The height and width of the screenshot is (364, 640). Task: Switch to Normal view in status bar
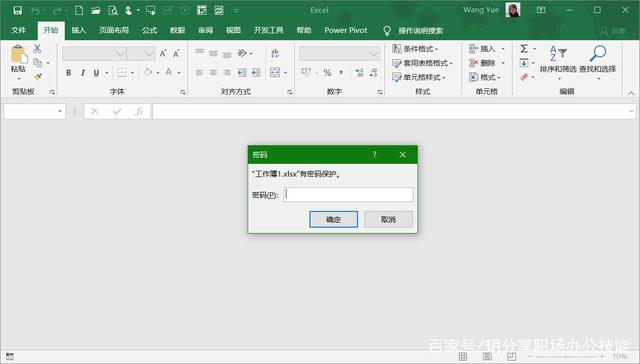pos(463,357)
